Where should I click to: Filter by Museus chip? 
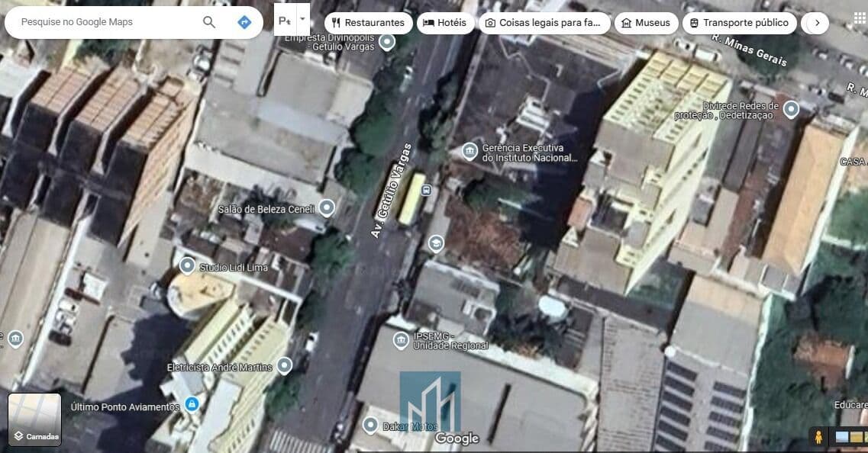click(646, 23)
